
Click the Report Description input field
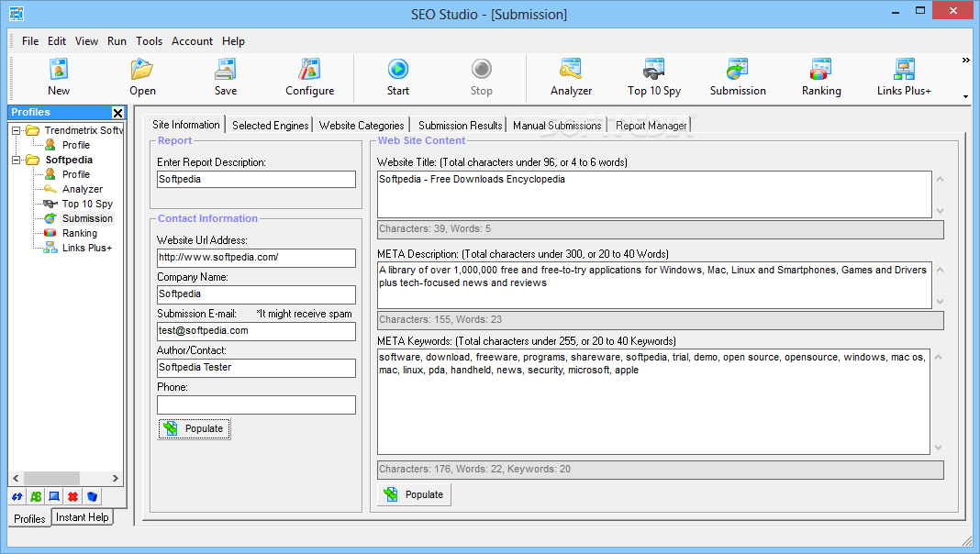[256, 179]
